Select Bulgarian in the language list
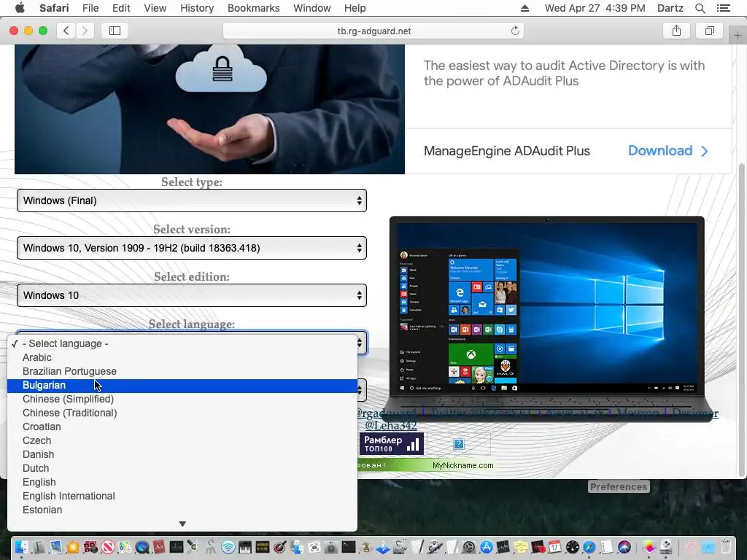 182,385
